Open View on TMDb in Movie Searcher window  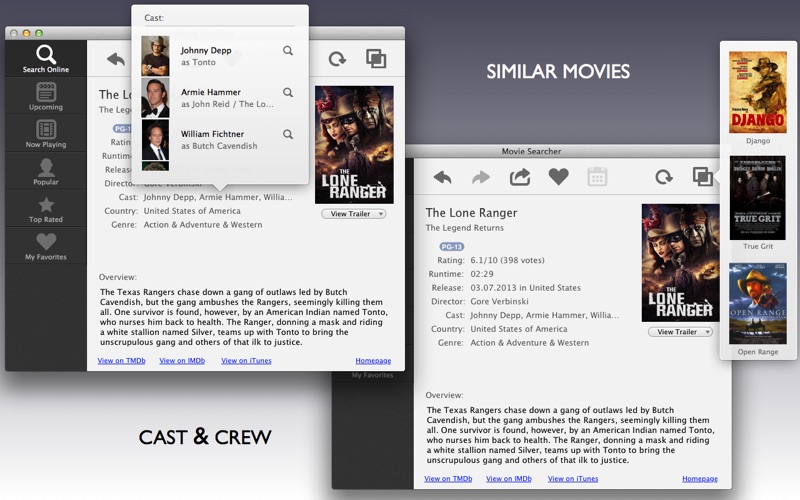448,479
